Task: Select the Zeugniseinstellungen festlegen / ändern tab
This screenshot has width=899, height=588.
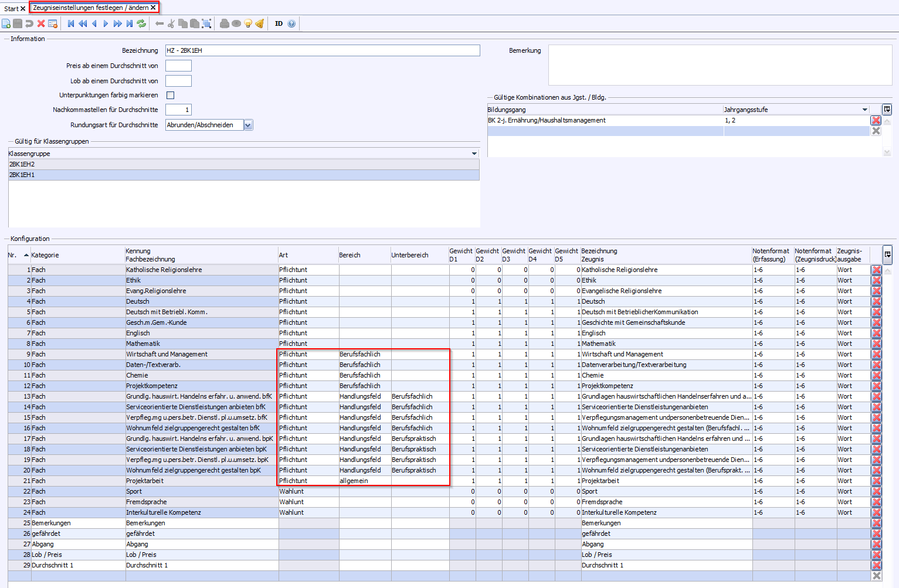Action: click(x=90, y=8)
